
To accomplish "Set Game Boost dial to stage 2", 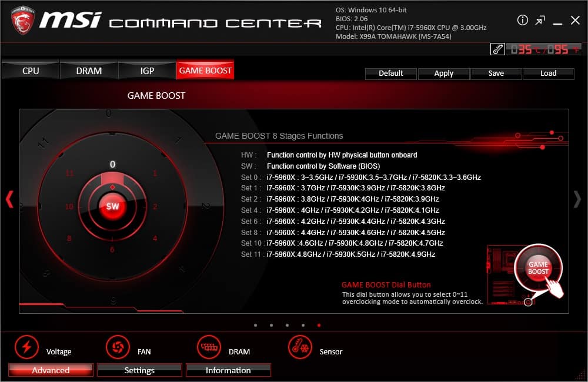I will pyautogui.click(x=155, y=206).
